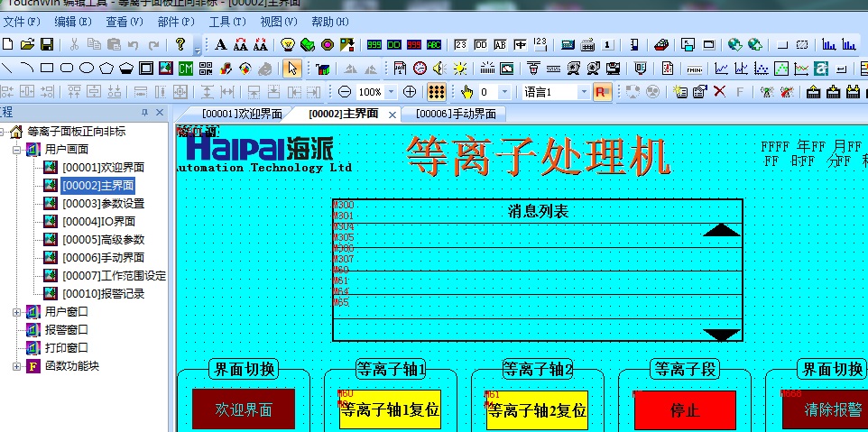Click the zoom in plus icon
The width and height of the screenshot is (868, 432).
click(x=410, y=91)
